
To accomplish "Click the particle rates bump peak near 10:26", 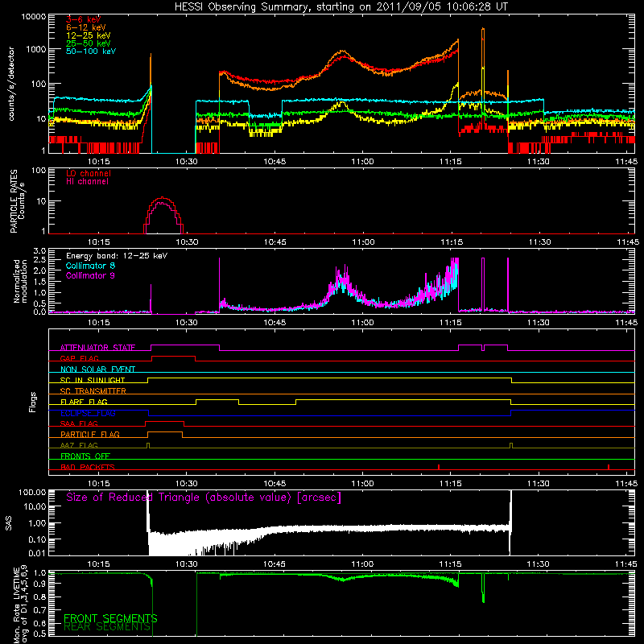I will [163, 197].
